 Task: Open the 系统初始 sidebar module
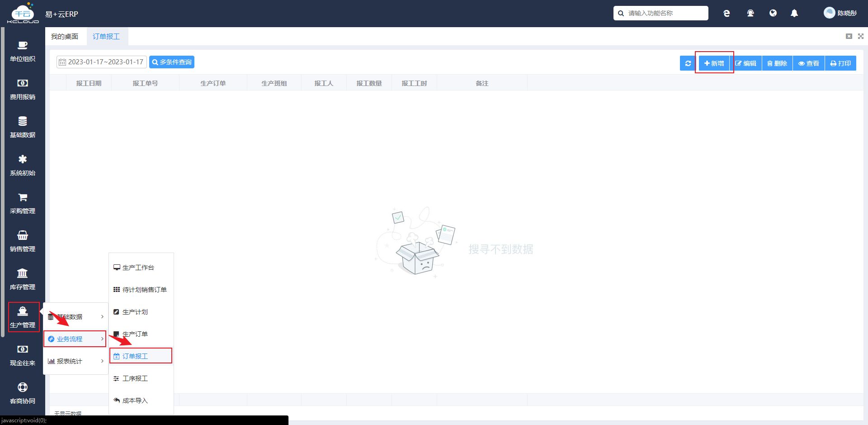[x=23, y=166]
